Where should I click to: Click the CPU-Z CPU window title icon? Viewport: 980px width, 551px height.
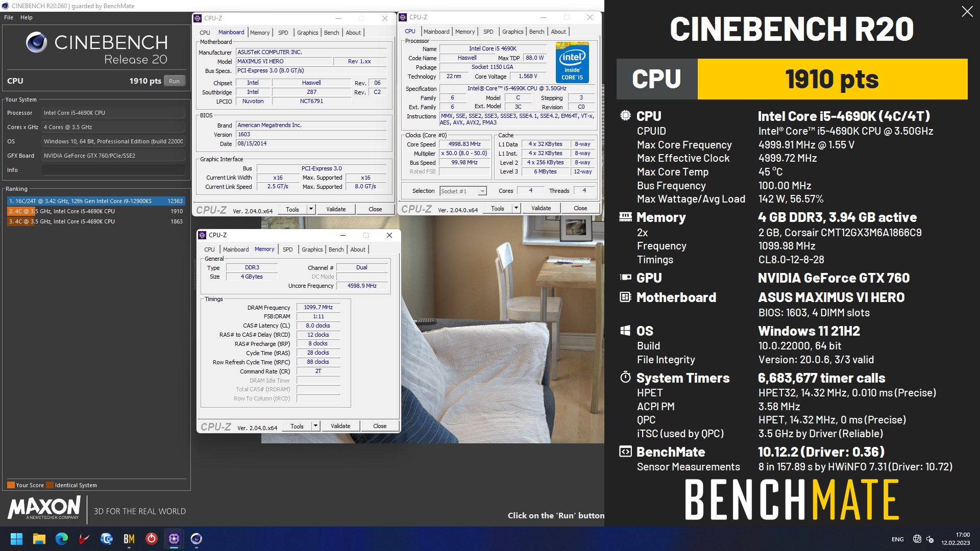click(x=403, y=17)
